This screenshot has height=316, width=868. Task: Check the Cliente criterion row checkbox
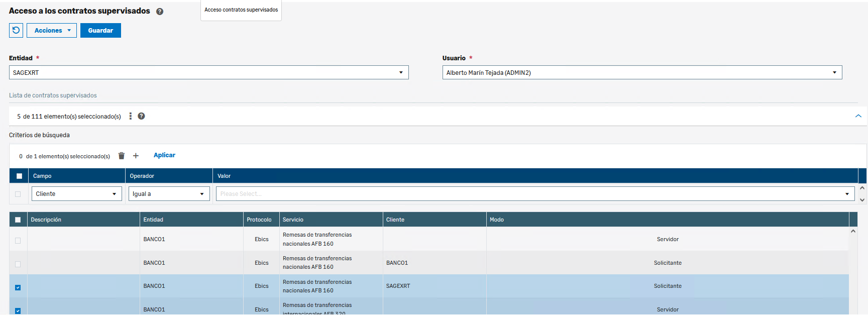point(18,194)
